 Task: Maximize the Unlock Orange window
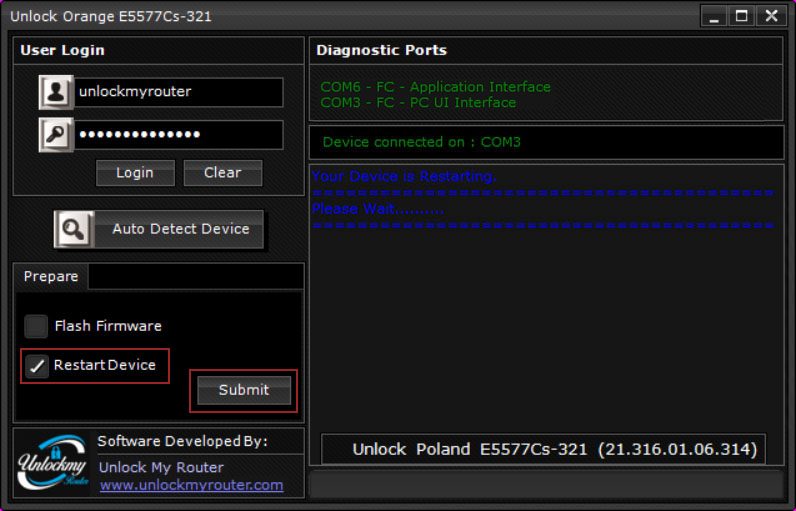pos(742,16)
